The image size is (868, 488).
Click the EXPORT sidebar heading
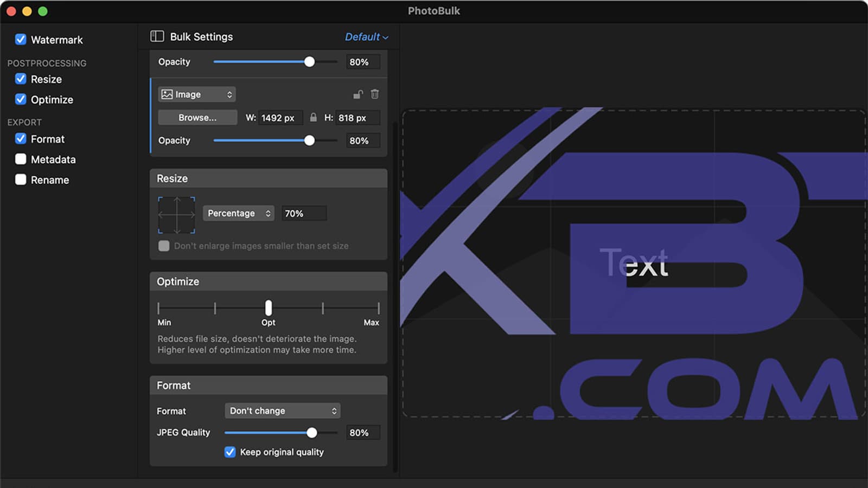point(24,122)
